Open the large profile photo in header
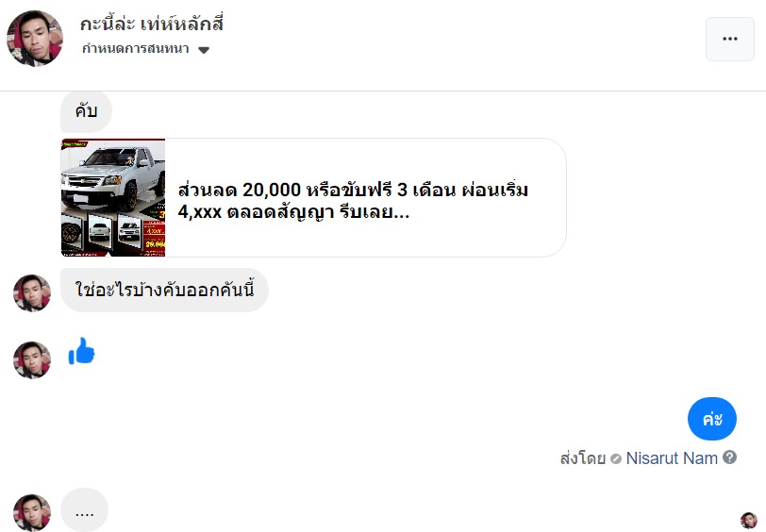This screenshot has width=766, height=532. point(35,38)
